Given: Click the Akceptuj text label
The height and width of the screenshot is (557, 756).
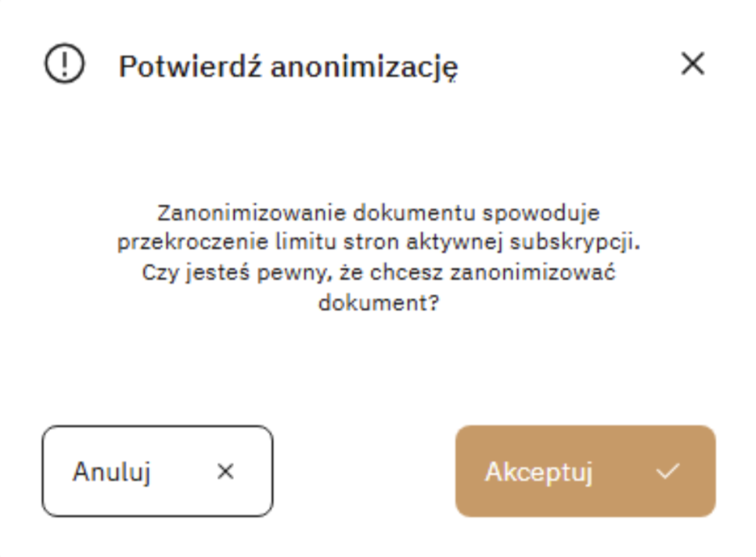Looking at the screenshot, I should [538, 473].
